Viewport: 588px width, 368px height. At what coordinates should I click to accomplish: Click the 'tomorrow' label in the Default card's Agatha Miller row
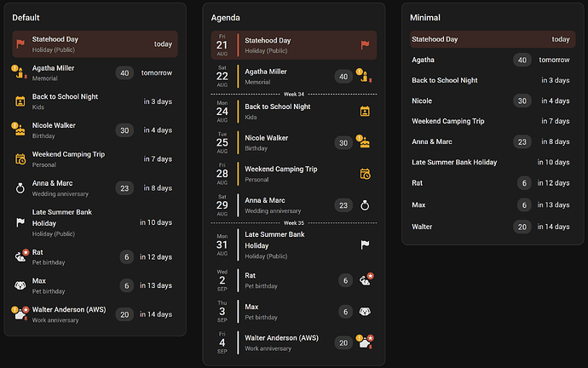[157, 72]
